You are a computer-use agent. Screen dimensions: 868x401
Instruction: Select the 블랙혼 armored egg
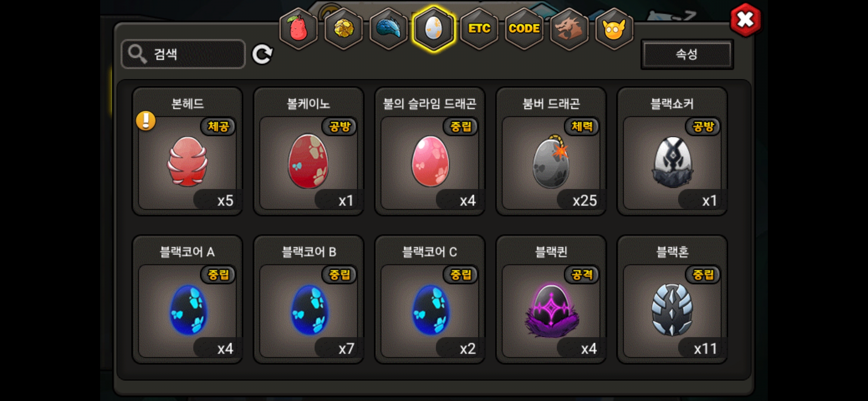click(x=672, y=300)
